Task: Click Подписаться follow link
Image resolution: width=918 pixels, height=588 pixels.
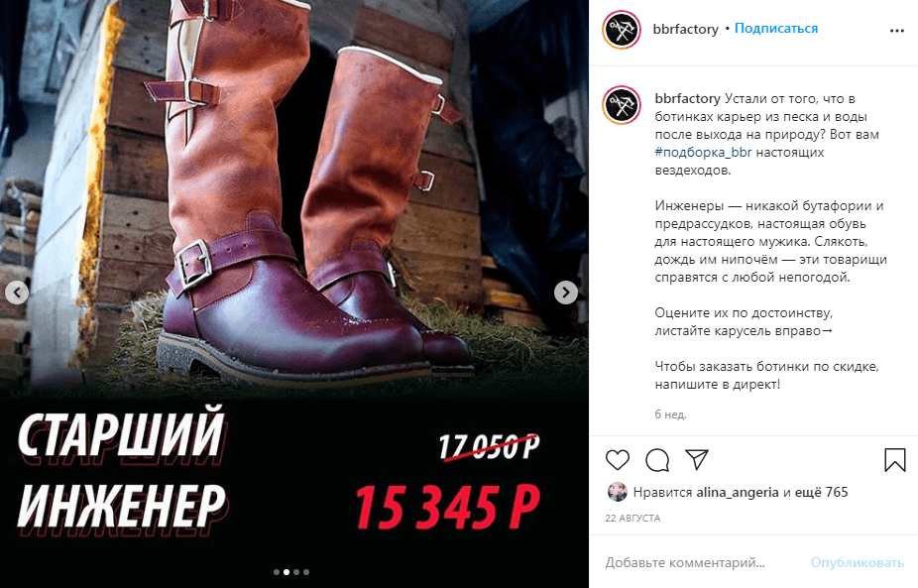Action: coord(775,28)
